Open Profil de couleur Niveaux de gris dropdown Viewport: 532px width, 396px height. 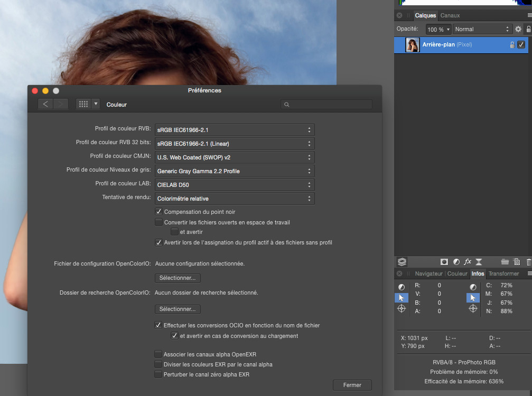(235, 171)
